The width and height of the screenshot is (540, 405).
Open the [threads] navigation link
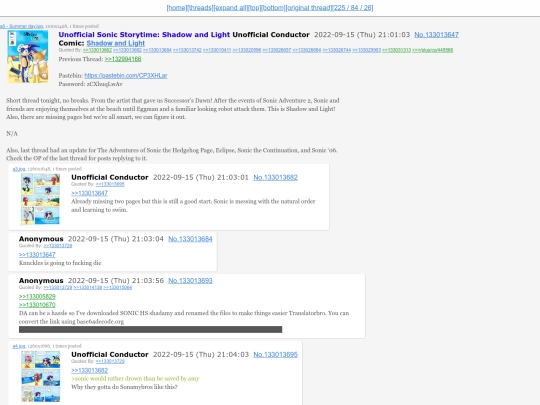pyautogui.click(x=200, y=8)
